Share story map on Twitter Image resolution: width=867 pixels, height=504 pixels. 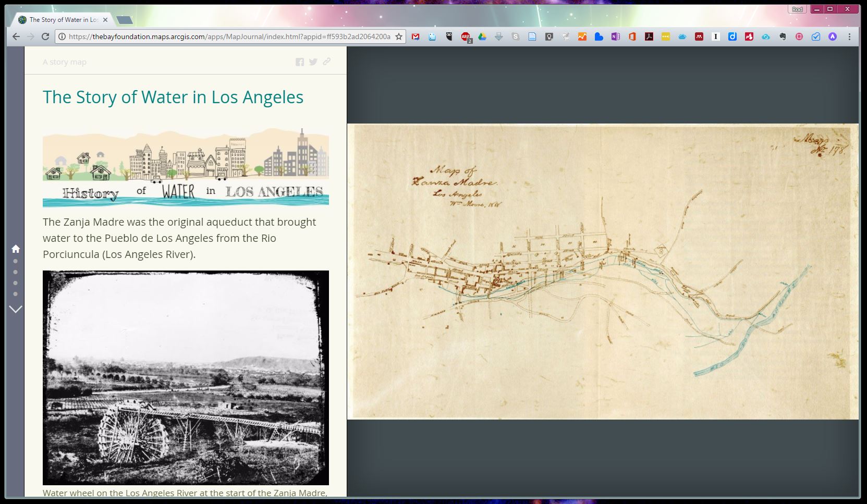coord(313,62)
